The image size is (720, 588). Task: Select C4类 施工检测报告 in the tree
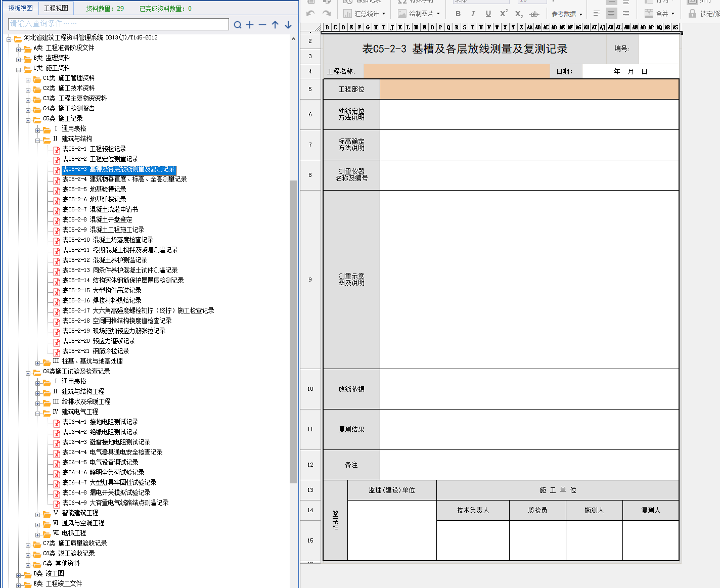pyautogui.click(x=69, y=108)
